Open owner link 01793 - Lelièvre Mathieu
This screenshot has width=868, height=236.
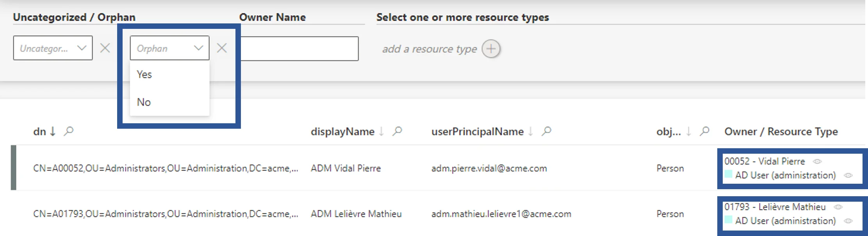click(x=775, y=207)
